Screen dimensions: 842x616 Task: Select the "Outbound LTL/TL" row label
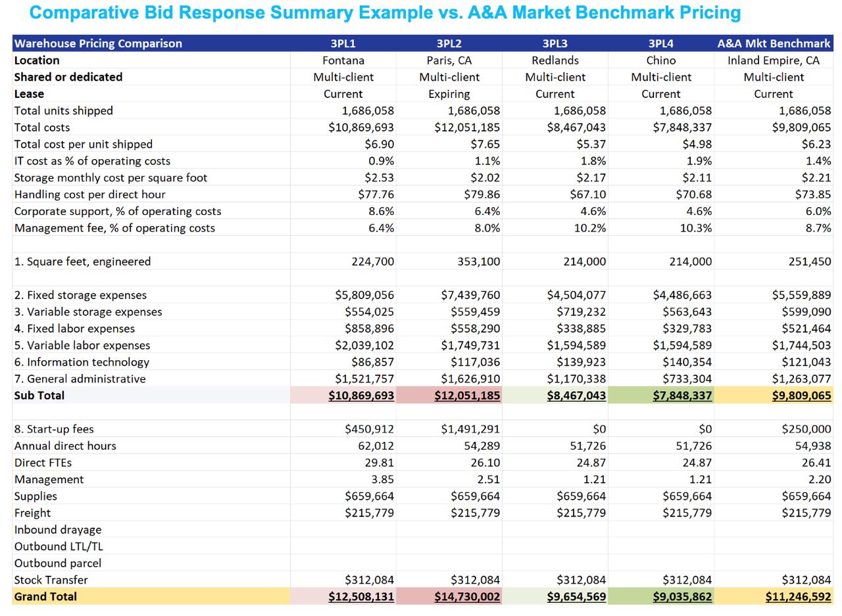[x=59, y=546]
